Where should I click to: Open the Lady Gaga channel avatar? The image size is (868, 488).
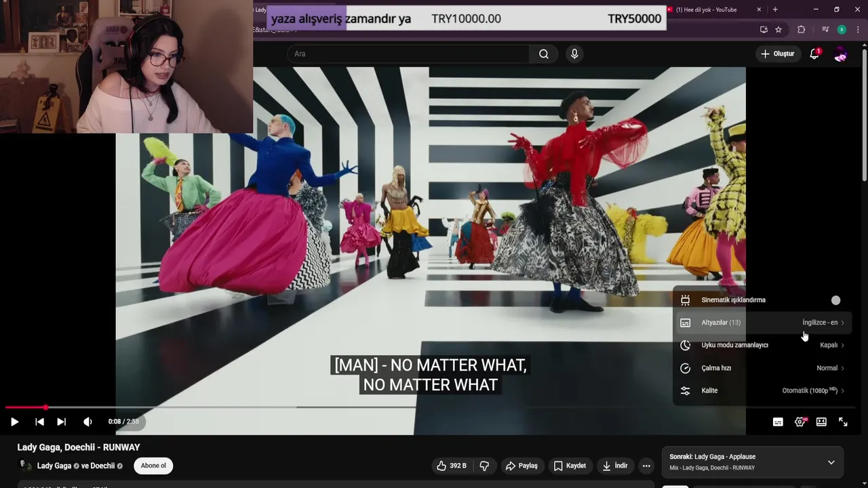point(25,466)
